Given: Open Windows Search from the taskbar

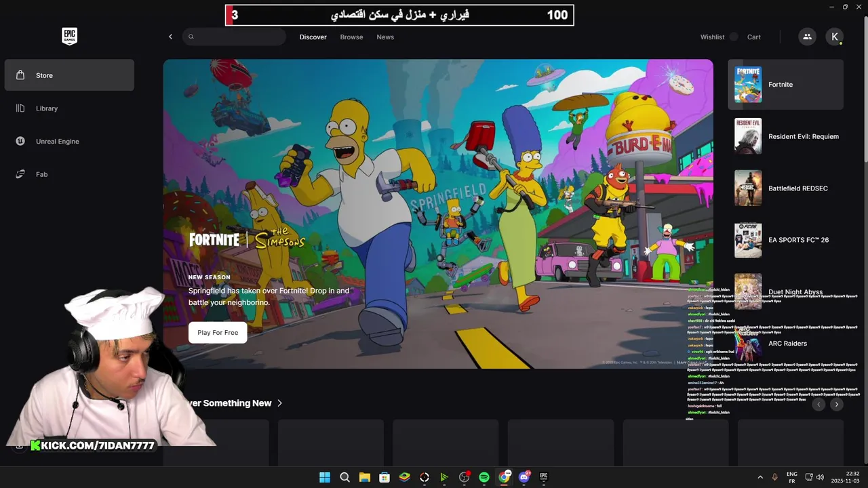Looking at the screenshot, I should (344, 477).
